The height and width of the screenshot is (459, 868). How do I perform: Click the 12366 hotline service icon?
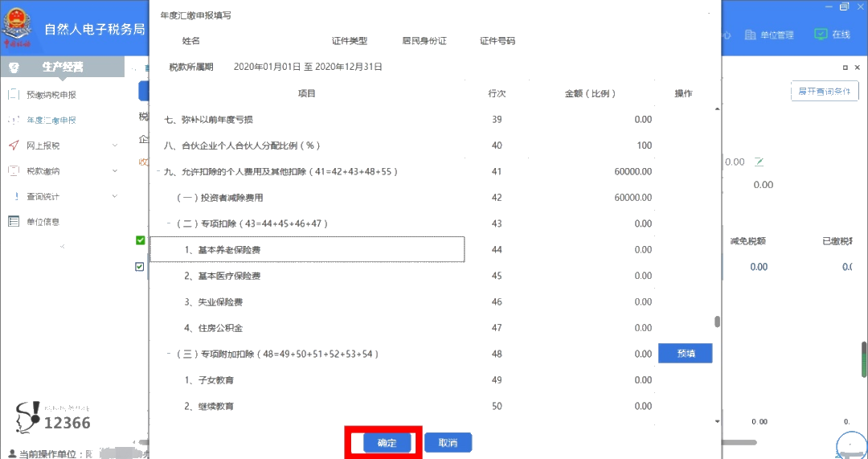(27, 416)
